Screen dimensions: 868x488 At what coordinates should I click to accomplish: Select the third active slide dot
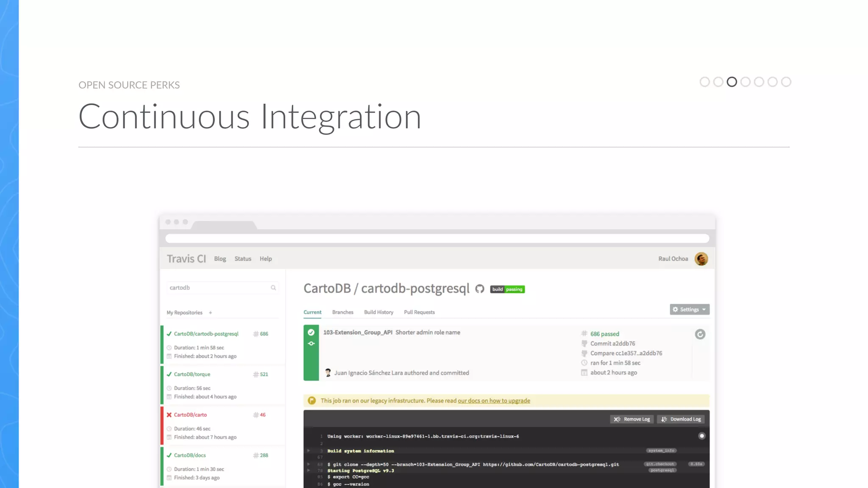pos(732,82)
